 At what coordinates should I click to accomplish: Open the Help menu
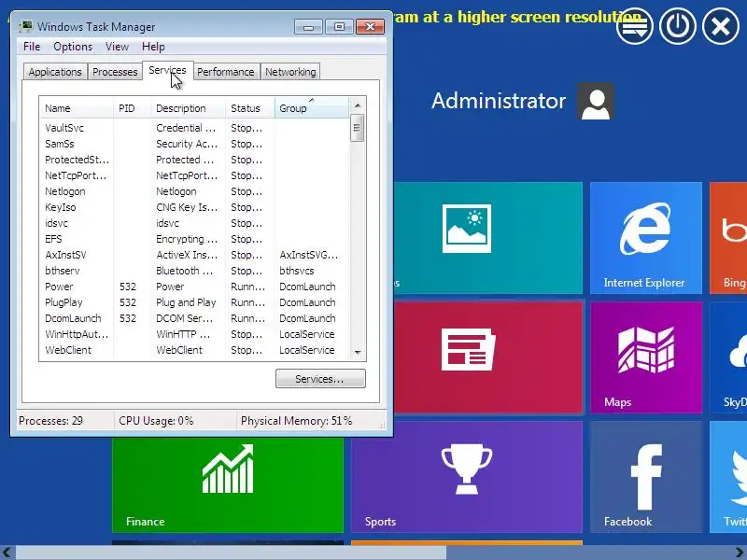point(153,47)
